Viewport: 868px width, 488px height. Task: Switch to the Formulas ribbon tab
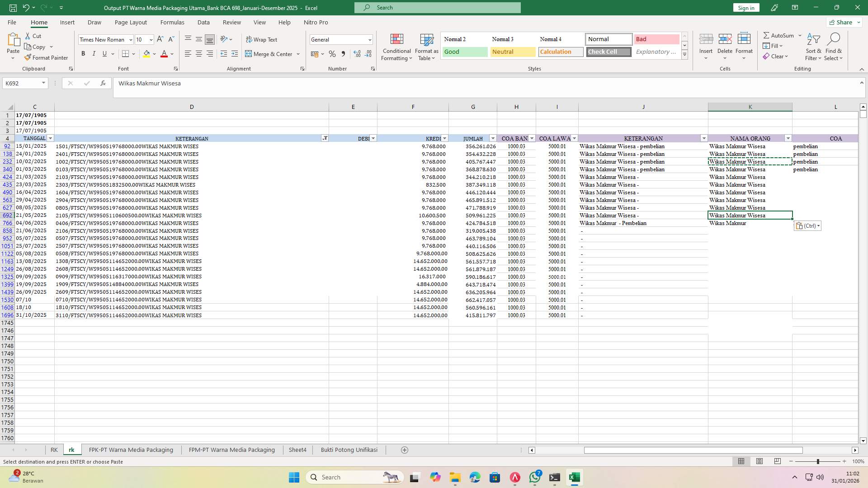coord(172,22)
